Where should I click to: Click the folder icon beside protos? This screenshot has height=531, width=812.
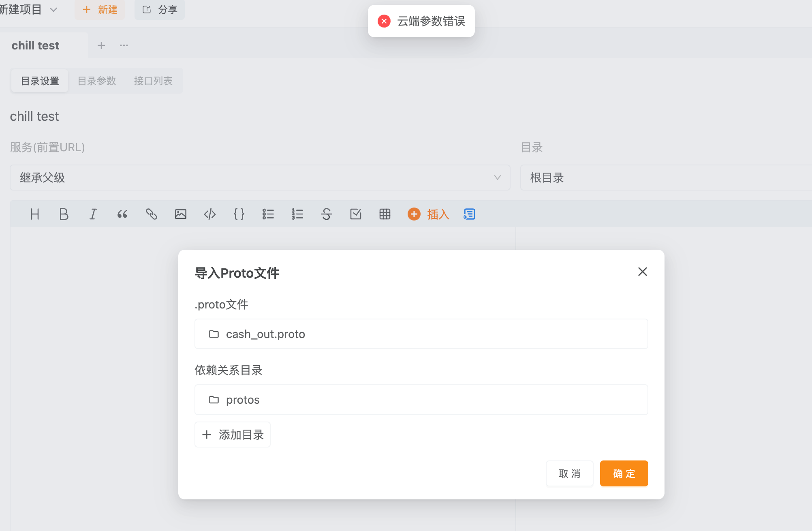coord(214,400)
